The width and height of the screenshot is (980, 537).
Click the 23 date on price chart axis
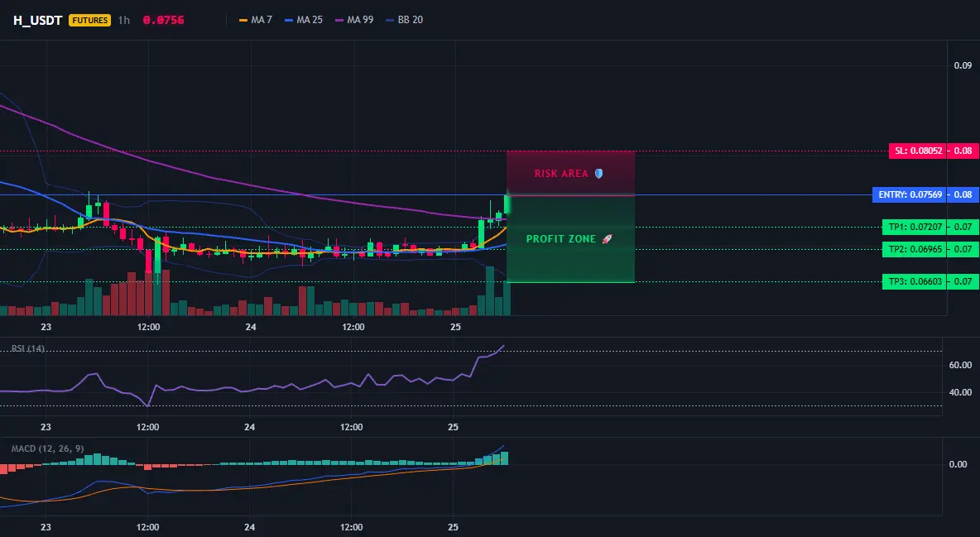[46, 327]
